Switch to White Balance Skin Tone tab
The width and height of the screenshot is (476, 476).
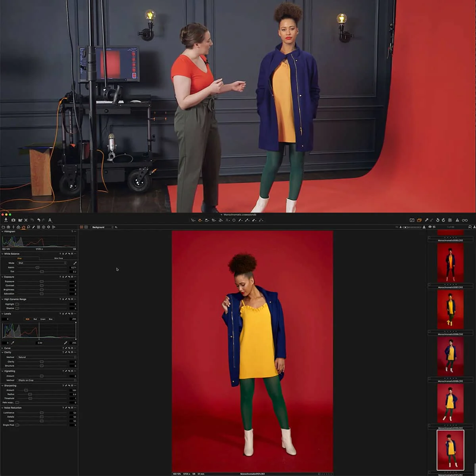(x=58, y=258)
